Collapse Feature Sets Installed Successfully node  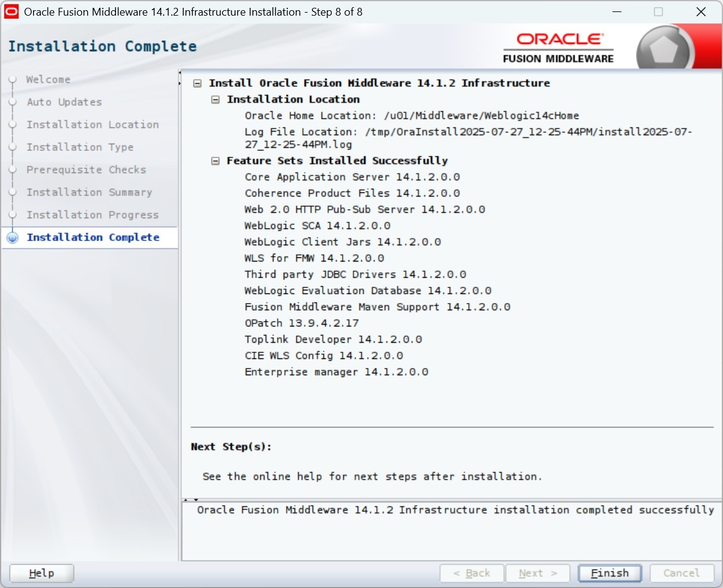(x=215, y=161)
